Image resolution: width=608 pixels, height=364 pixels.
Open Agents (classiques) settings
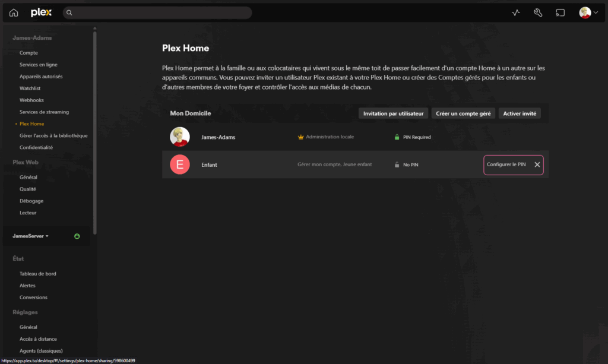tap(41, 350)
